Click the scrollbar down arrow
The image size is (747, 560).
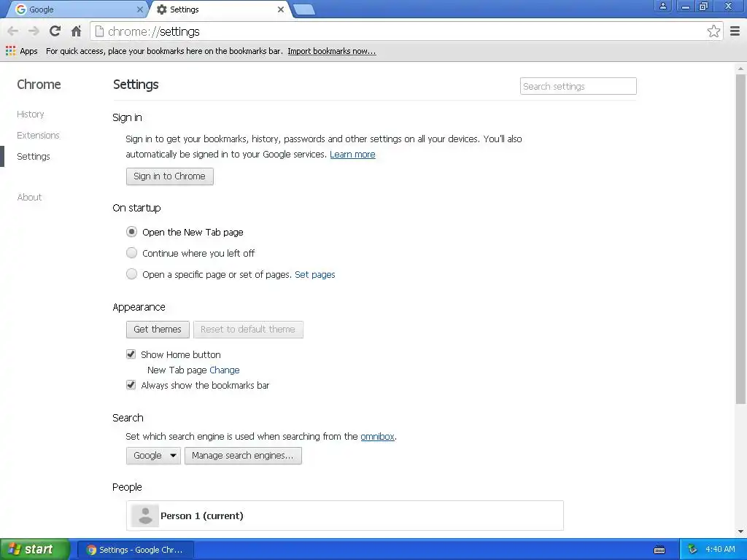[740, 532]
